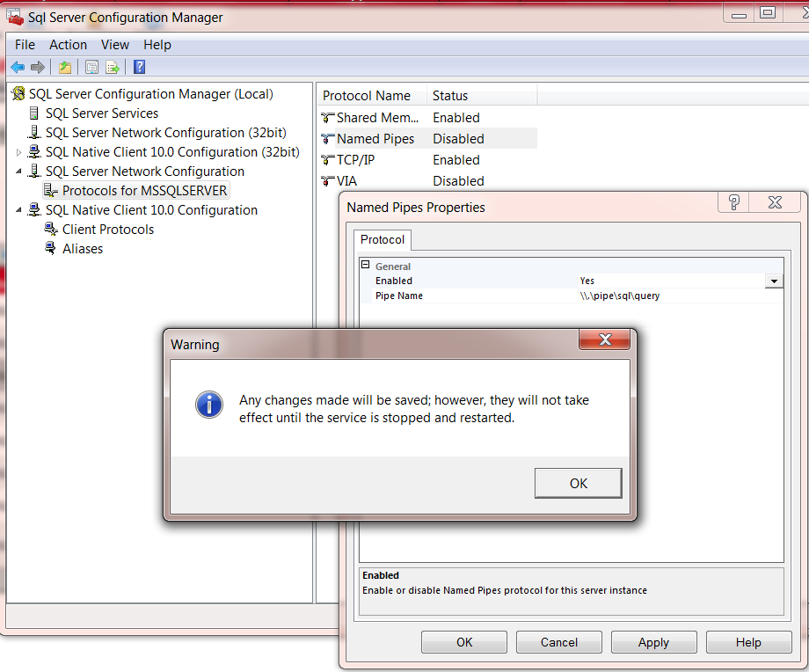The height and width of the screenshot is (672, 809).
Task: Click the Status column header
Action: click(482, 96)
